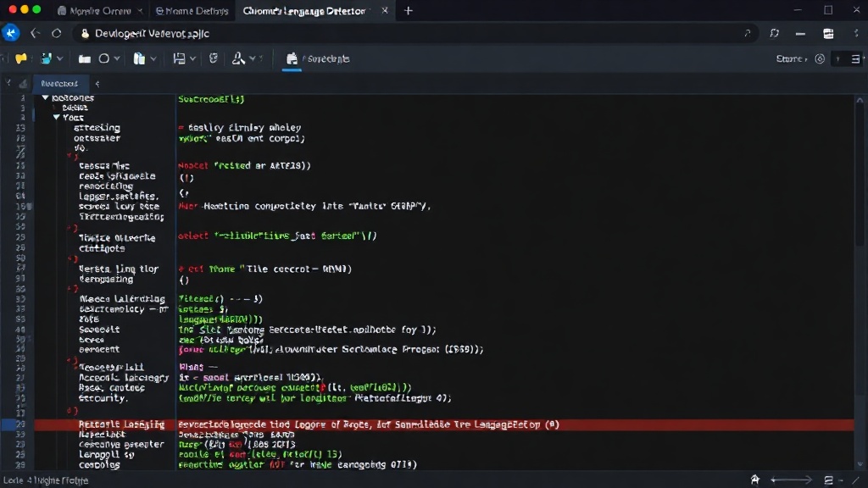The width and height of the screenshot is (868, 488).
Task: Click the floppy disk save icon
Action: click(179, 58)
